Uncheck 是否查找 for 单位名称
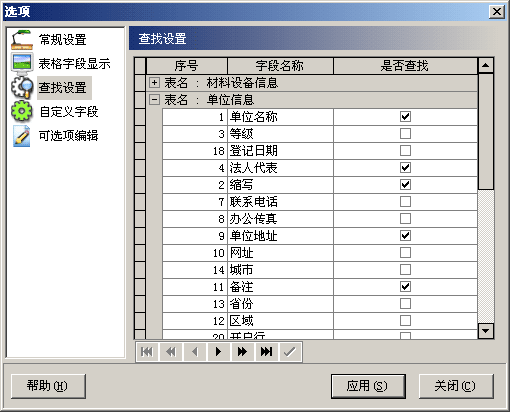 click(x=405, y=117)
